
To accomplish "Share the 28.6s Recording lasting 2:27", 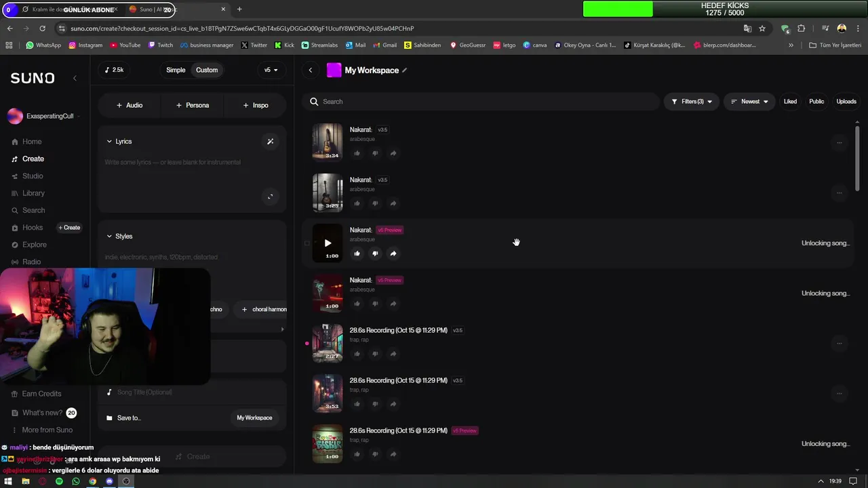I will (393, 354).
